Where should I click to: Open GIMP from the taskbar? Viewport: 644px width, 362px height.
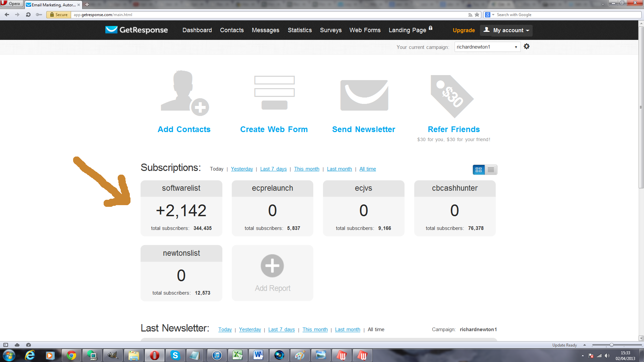click(x=113, y=355)
